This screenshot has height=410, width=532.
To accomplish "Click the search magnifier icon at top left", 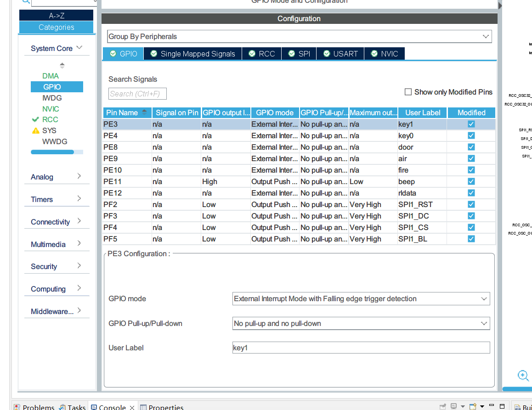I will click(26, 1).
